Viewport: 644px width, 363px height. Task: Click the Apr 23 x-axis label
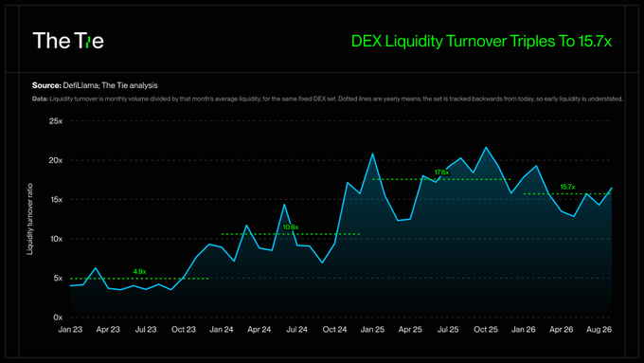pos(108,330)
